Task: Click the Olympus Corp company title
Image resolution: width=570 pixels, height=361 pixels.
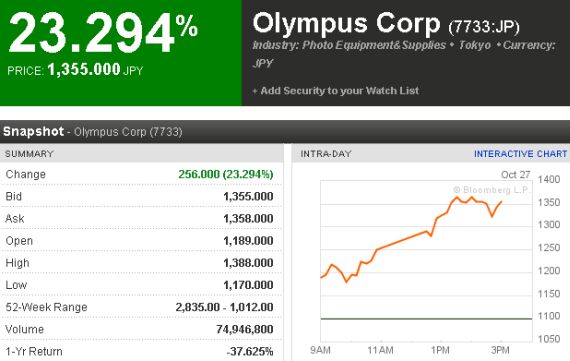Action: coord(346,24)
